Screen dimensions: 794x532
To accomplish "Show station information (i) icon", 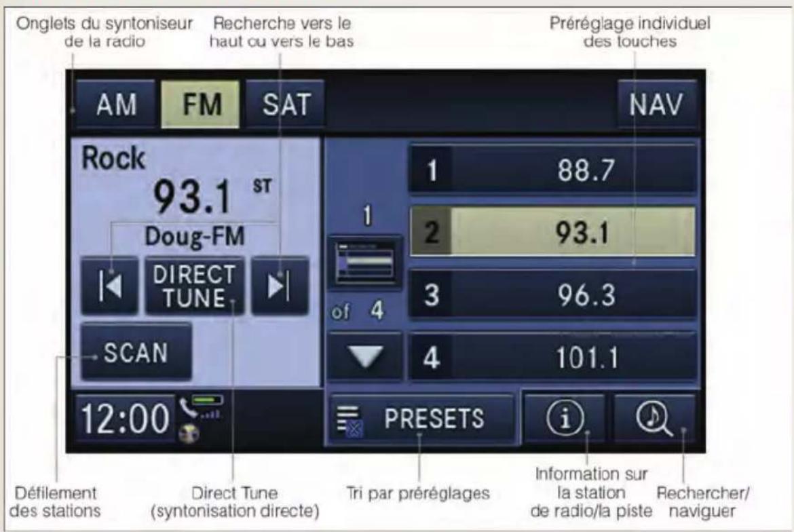I will click(x=565, y=418).
